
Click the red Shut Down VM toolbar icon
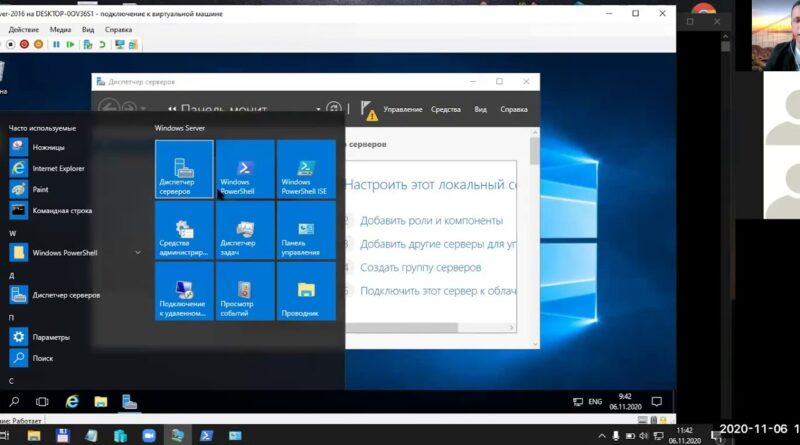click(x=24, y=44)
